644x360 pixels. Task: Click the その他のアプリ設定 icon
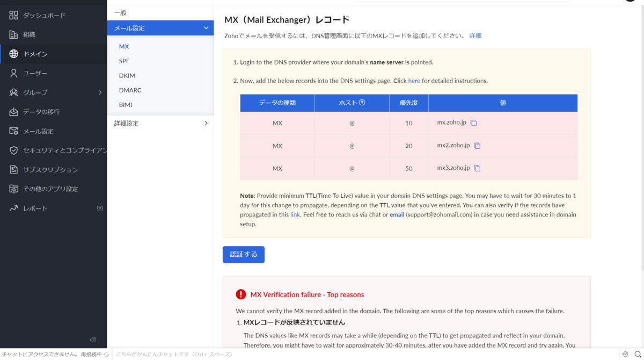click(14, 189)
